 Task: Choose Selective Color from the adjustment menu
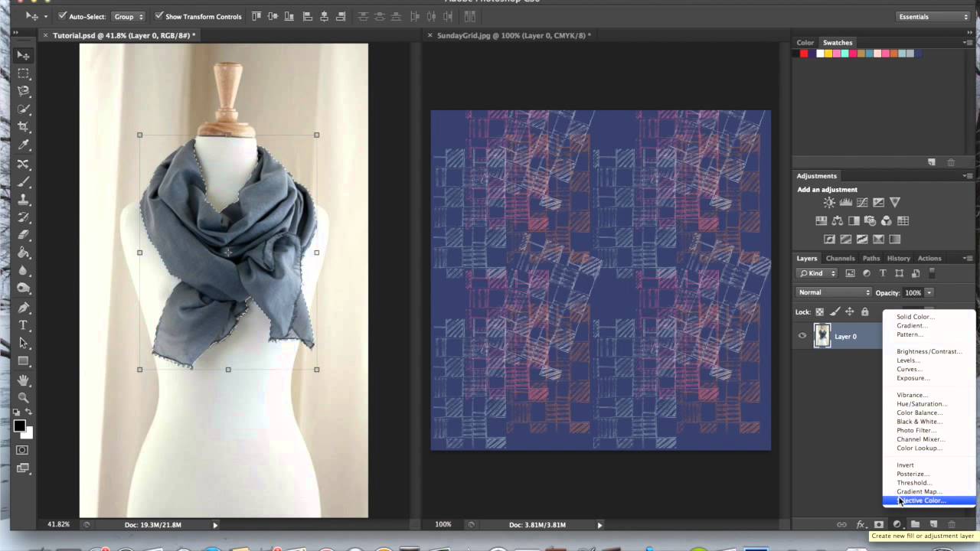coord(929,500)
